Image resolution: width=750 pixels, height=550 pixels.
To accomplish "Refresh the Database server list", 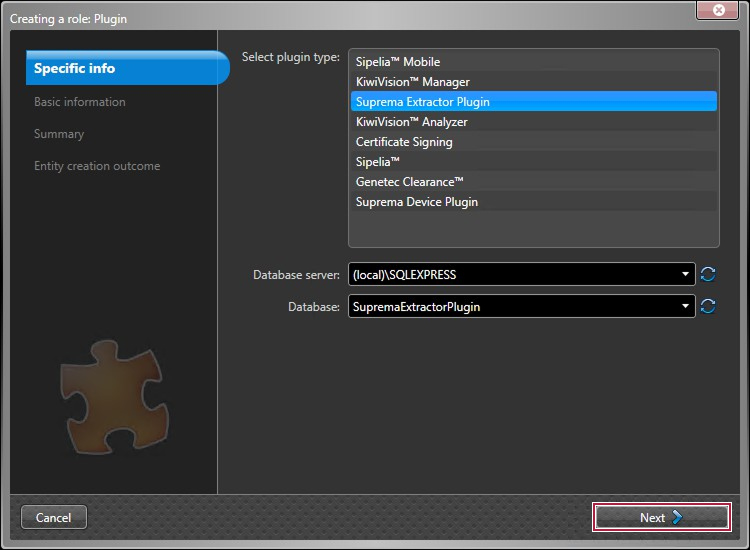I will tap(708, 274).
